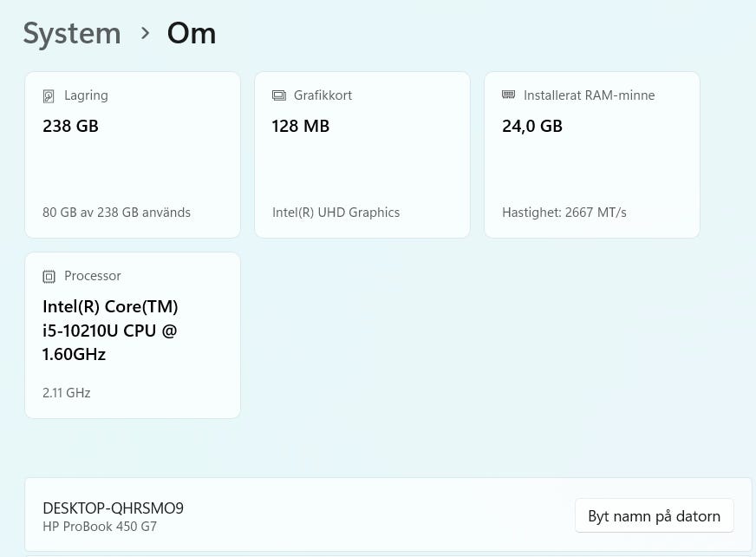Click the 80 GB av 238 GB används text

point(116,213)
